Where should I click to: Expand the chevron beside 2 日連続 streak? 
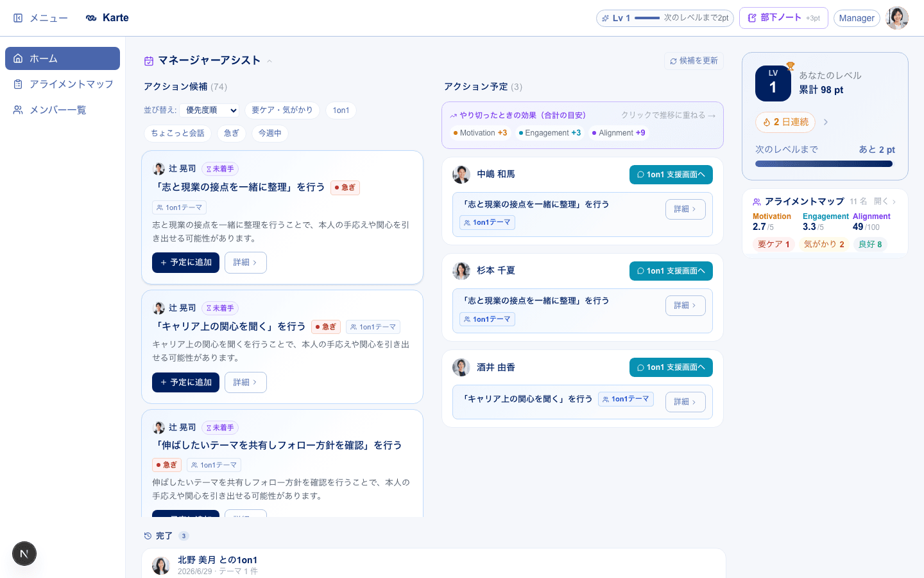826,122
